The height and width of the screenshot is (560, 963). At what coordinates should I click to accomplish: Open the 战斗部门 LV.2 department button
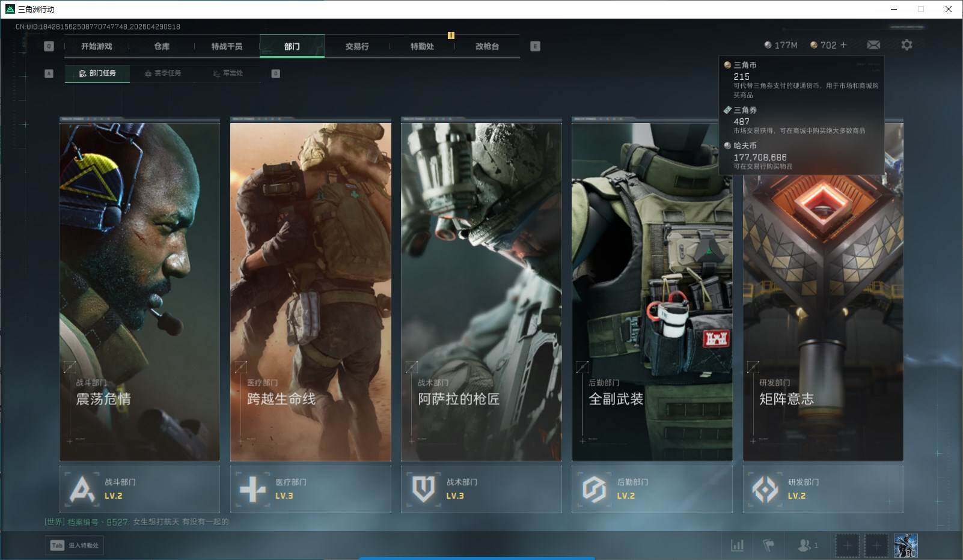pyautogui.click(x=139, y=489)
